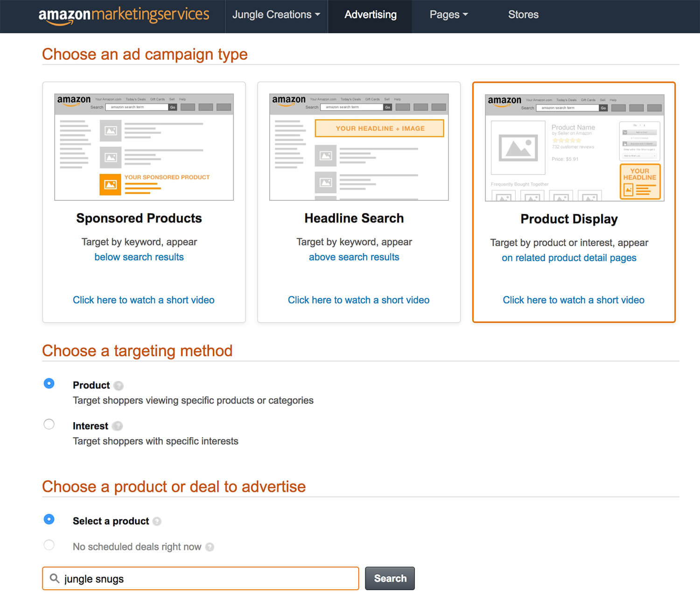Click the help icon next to Interest

click(118, 426)
